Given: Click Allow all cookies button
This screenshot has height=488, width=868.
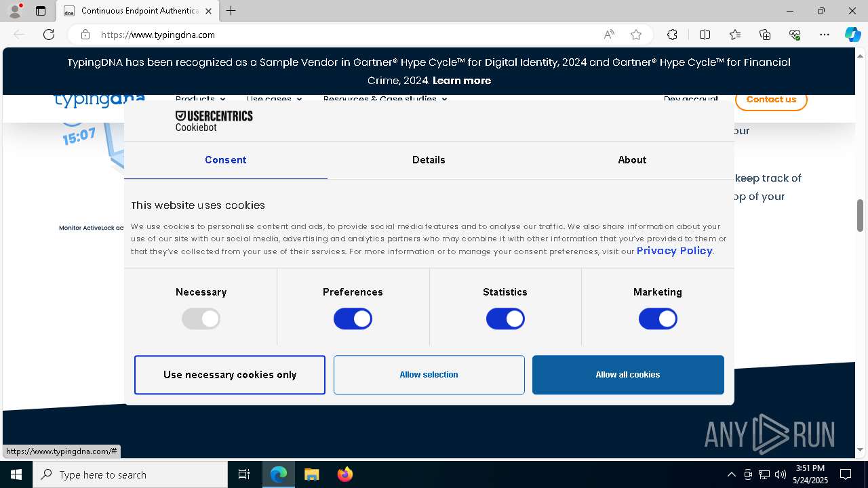Looking at the screenshot, I should pos(628,375).
